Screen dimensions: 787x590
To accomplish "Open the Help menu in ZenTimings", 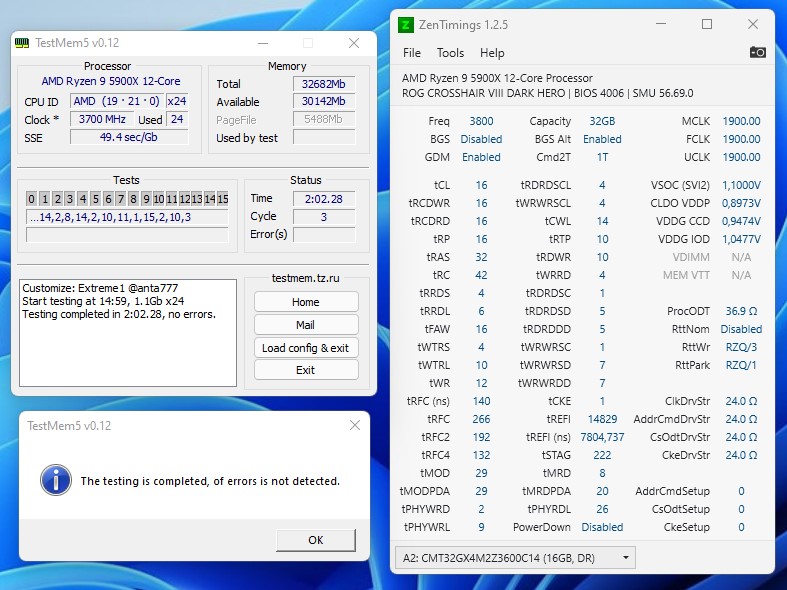I will point(492,53).
